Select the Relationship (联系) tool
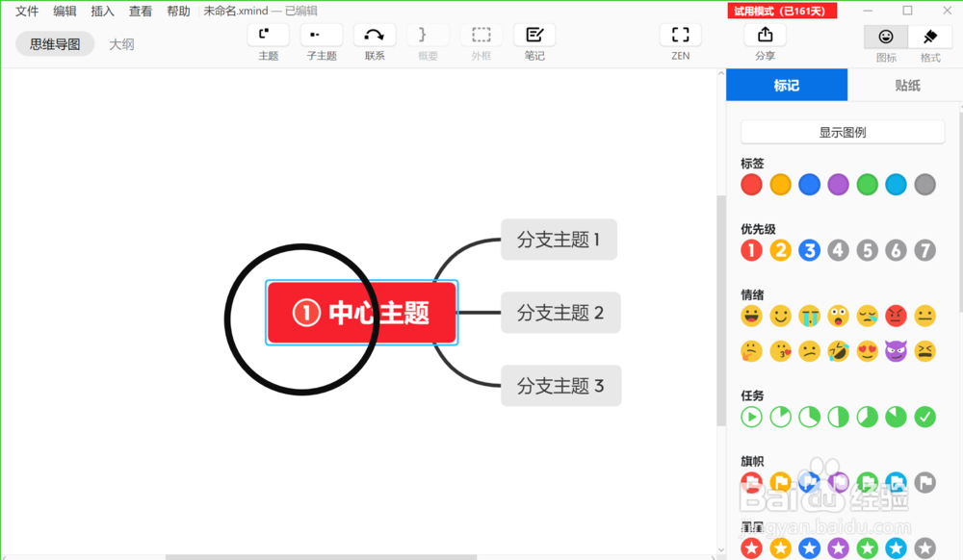Image resolution: width=963 pixels, height=560 pixels. coord(375,35)
